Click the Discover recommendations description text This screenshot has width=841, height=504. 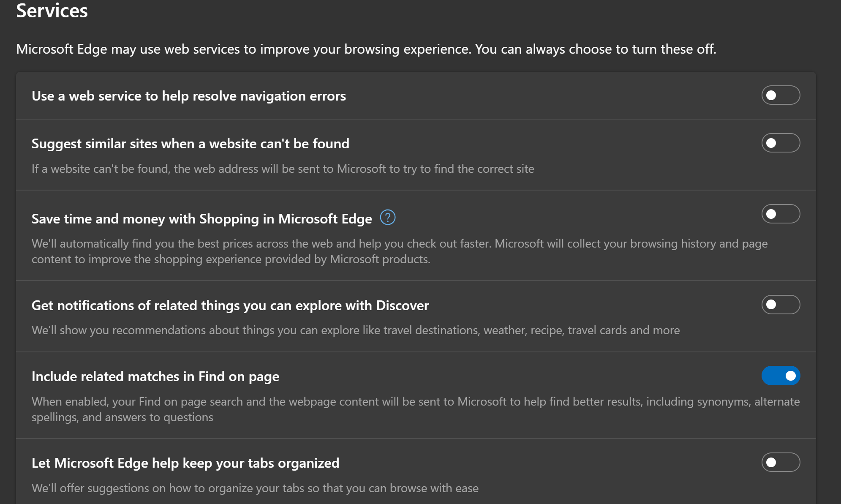[x=355, y=330]
